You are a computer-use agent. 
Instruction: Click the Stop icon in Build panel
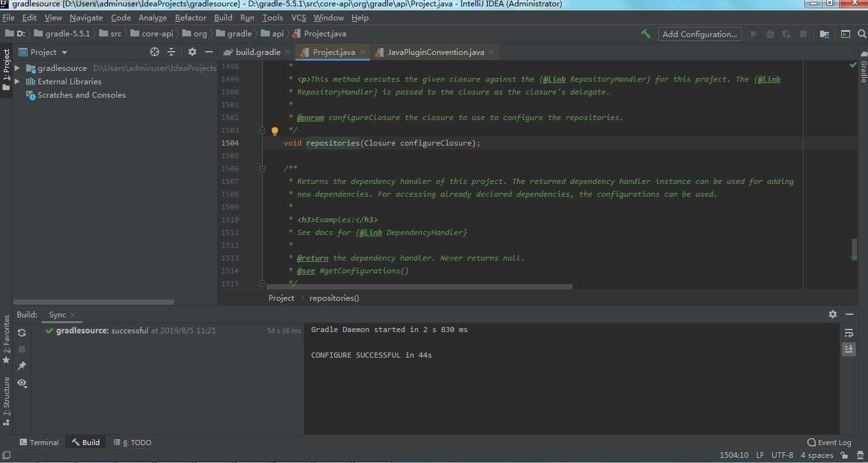[22, 349]
